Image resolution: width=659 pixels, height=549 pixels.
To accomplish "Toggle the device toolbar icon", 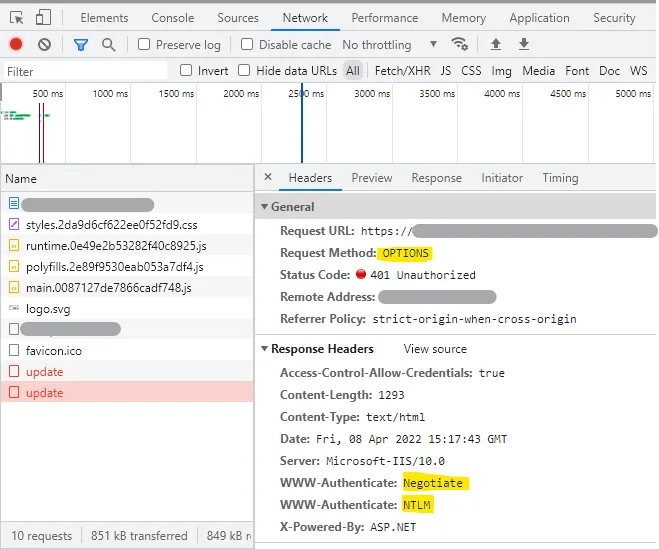I will tap(43, 18).
